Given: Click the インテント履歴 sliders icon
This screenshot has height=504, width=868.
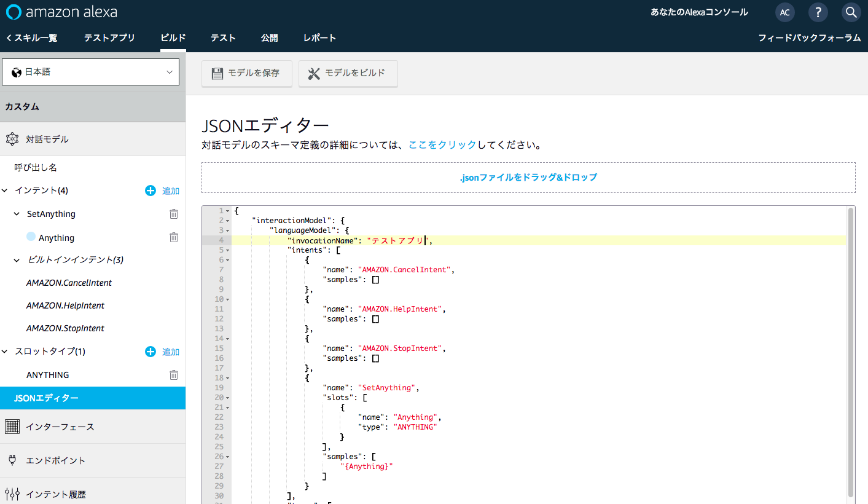Looking at the screenshot, I should click(x=12, y=494).
